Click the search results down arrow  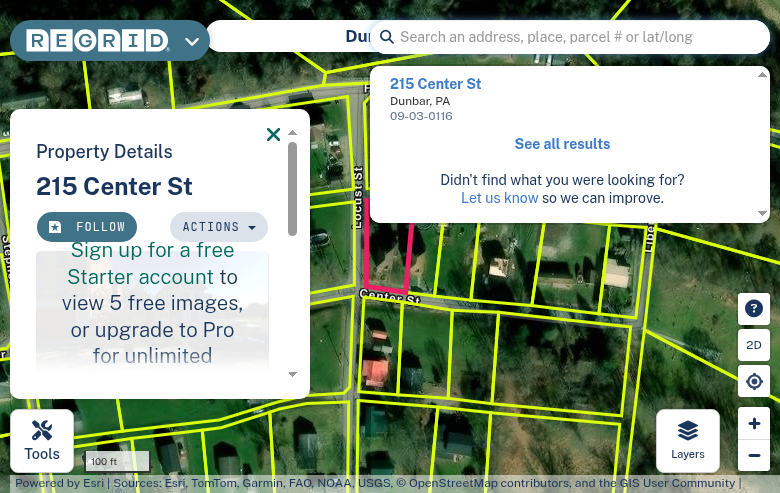pos(762,213)
